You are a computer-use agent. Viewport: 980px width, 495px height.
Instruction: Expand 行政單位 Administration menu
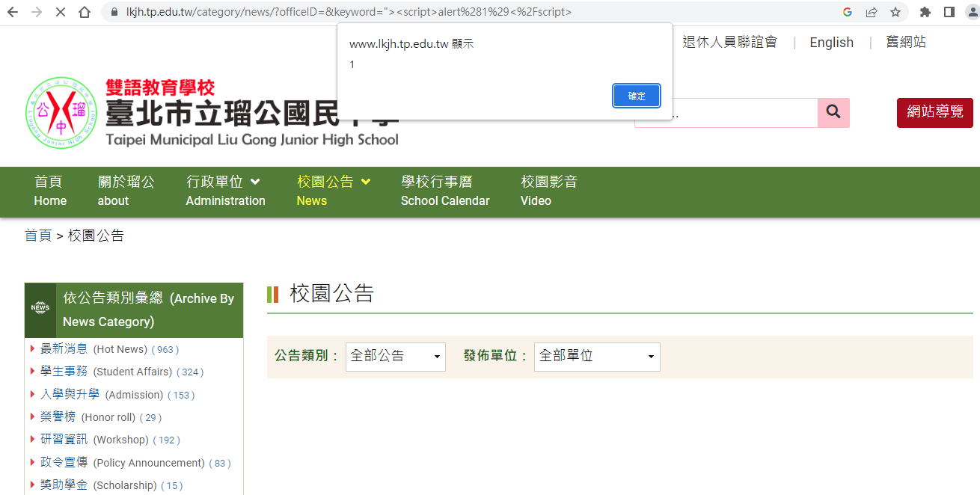click(225, 191)
